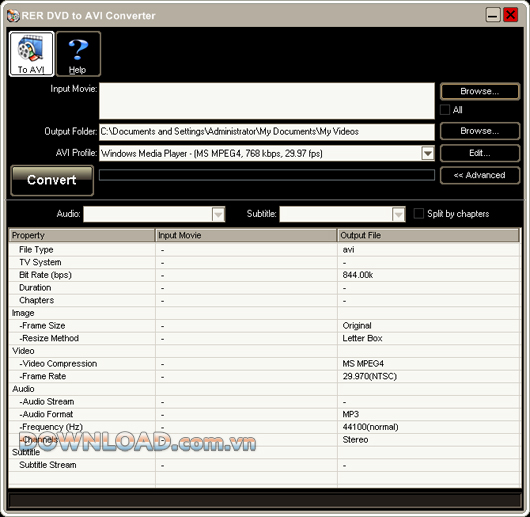Screen dimensions: 530x517
Task: Select the -Frequency (Hz) row
Action: (x=264, y=427)
